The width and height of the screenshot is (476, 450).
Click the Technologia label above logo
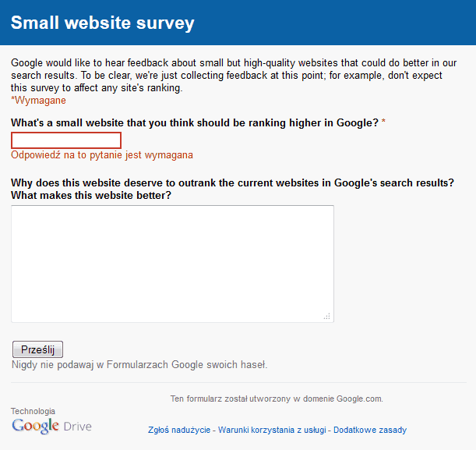click(x=33, y=411)
